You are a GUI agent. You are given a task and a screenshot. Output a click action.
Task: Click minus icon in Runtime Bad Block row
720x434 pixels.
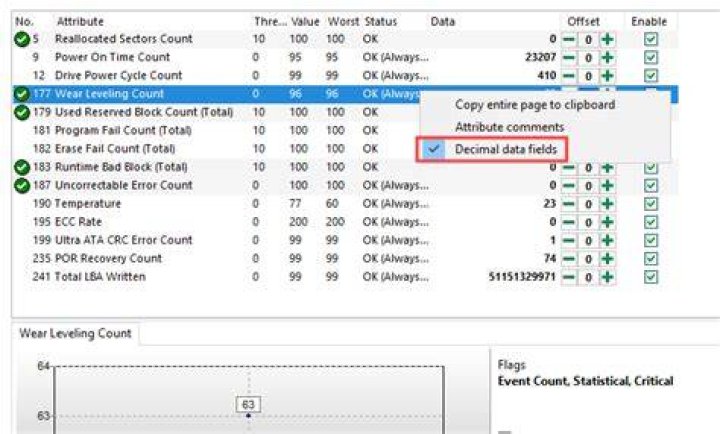coord(568,168)
